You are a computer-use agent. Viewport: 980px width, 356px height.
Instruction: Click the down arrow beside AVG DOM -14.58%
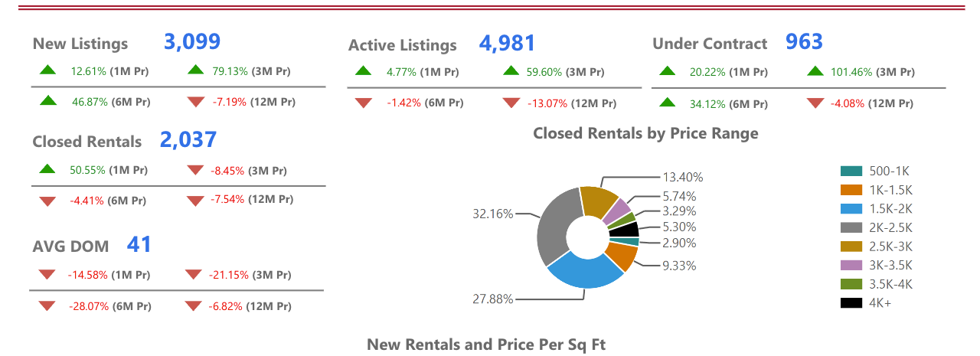[47, 274]
